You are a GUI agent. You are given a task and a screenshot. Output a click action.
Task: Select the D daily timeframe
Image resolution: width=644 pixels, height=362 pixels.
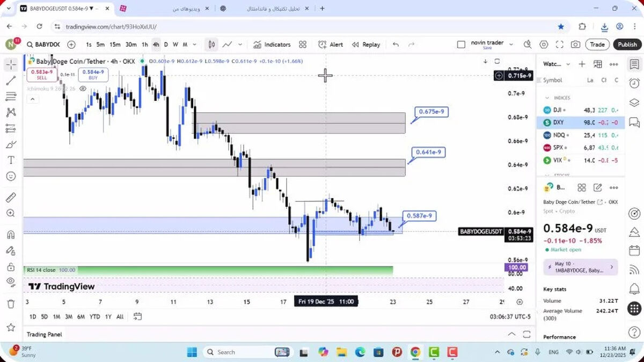click(x=166, y=45)
